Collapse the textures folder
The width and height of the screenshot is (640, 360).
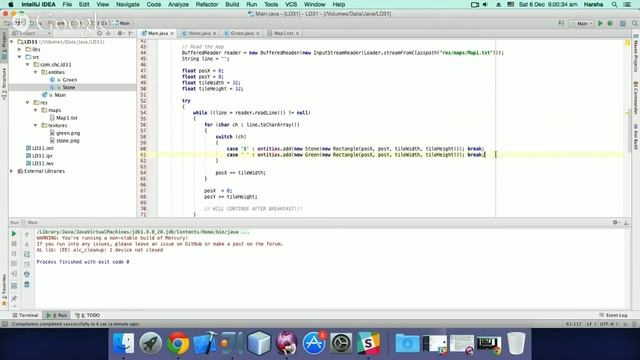(x=36, y=125)
